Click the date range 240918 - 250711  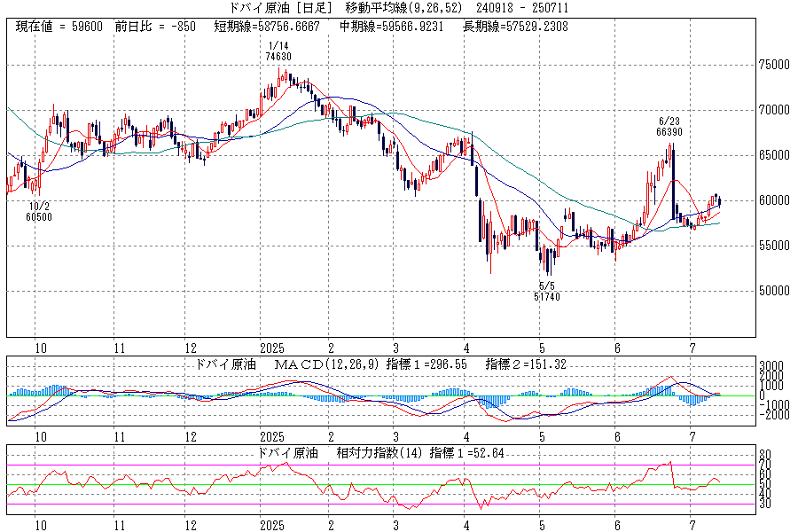click(x=525, y=8)
